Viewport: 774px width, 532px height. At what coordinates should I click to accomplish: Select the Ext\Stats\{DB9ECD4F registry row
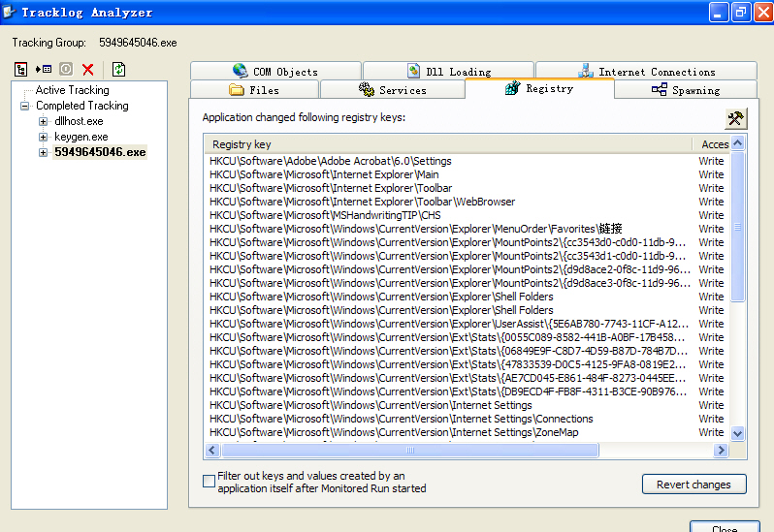click(467, 391)
